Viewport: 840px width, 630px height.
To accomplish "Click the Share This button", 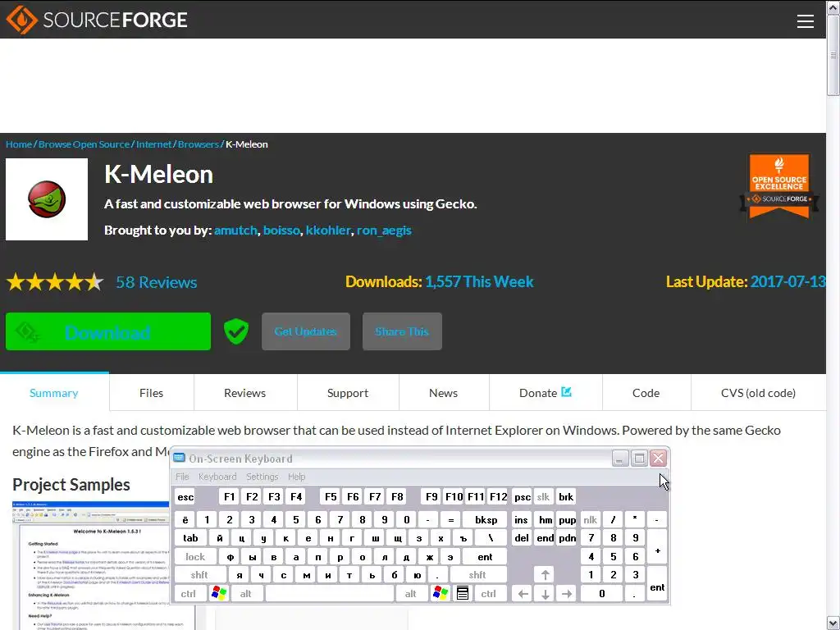I will pyautogui.click(x=402, y=331).
